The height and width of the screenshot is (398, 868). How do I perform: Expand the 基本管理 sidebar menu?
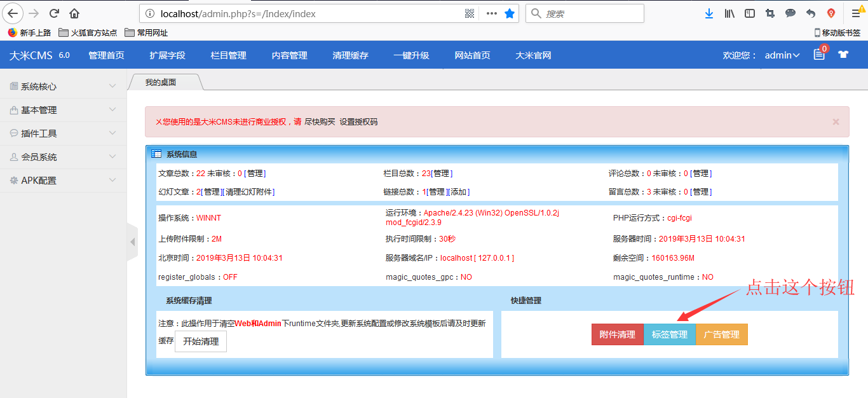tap(64, 110)
